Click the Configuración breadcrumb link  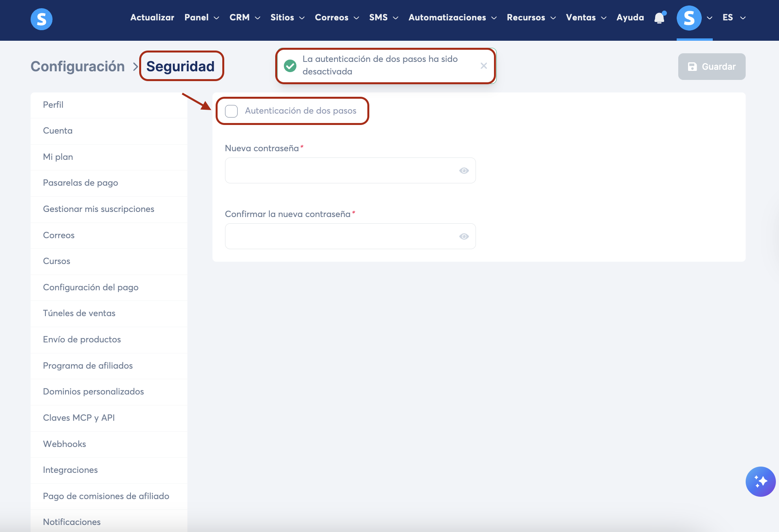coord(78,67)
